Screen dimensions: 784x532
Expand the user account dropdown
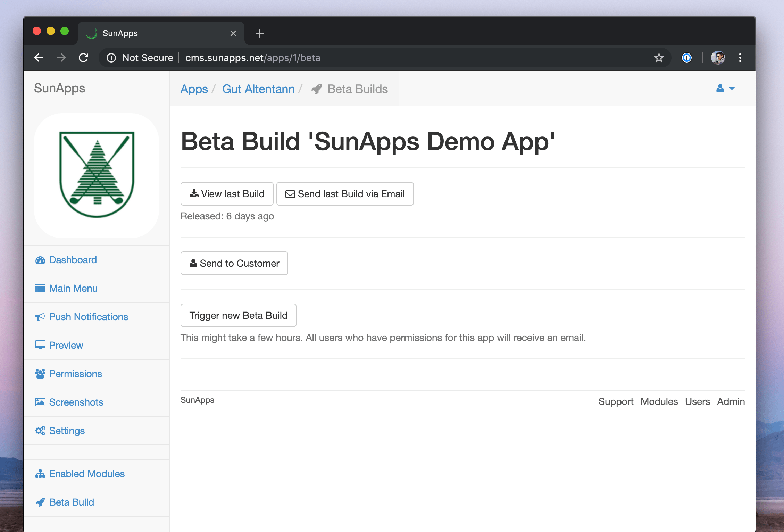[x=725, y=89]
